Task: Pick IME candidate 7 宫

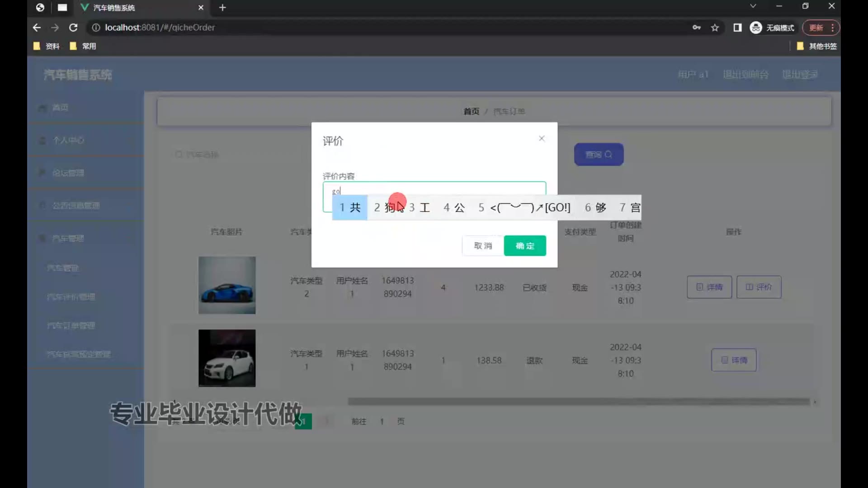Action: coord(630,207)
